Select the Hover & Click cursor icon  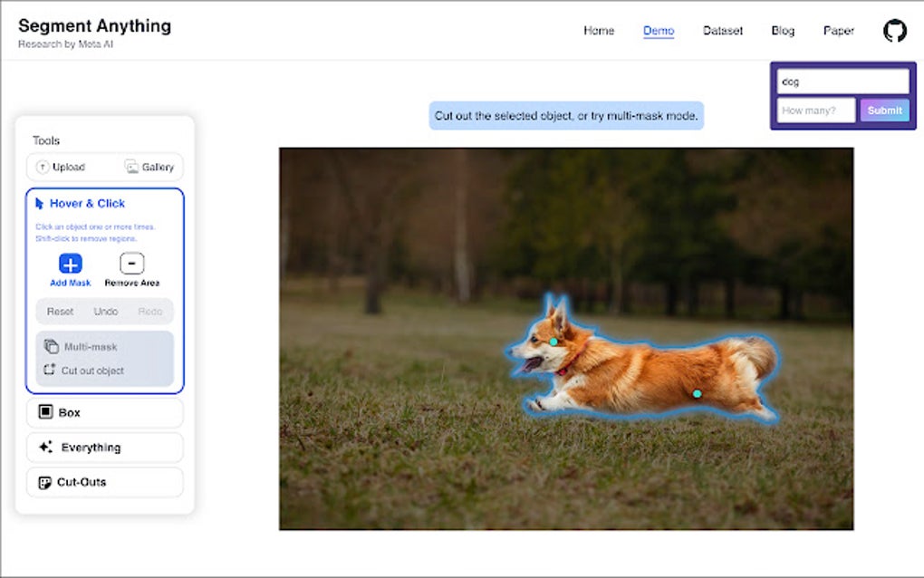(40, 203)
